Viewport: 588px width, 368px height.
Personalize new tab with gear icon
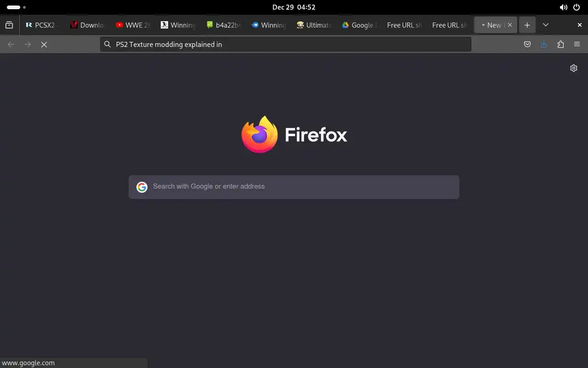(574, 68)
